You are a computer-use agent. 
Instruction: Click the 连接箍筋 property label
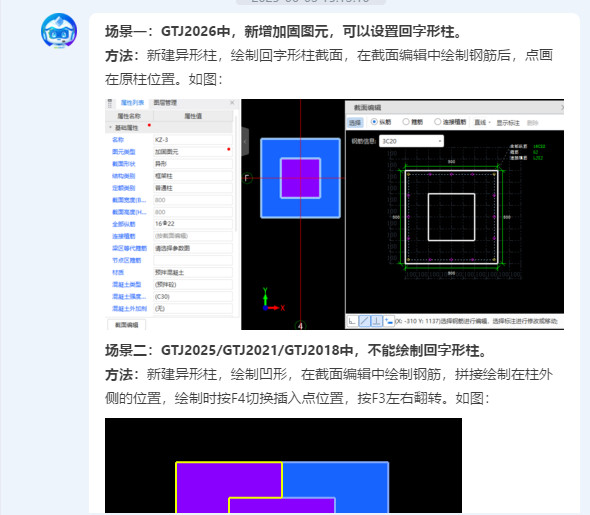123,236
